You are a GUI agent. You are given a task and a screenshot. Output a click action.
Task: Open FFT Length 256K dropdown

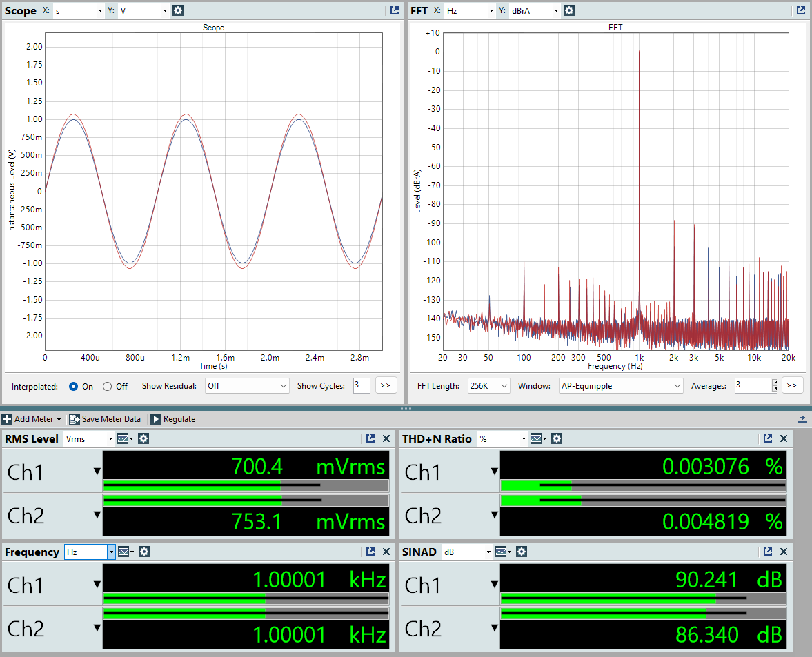click(x=489, y=386)
